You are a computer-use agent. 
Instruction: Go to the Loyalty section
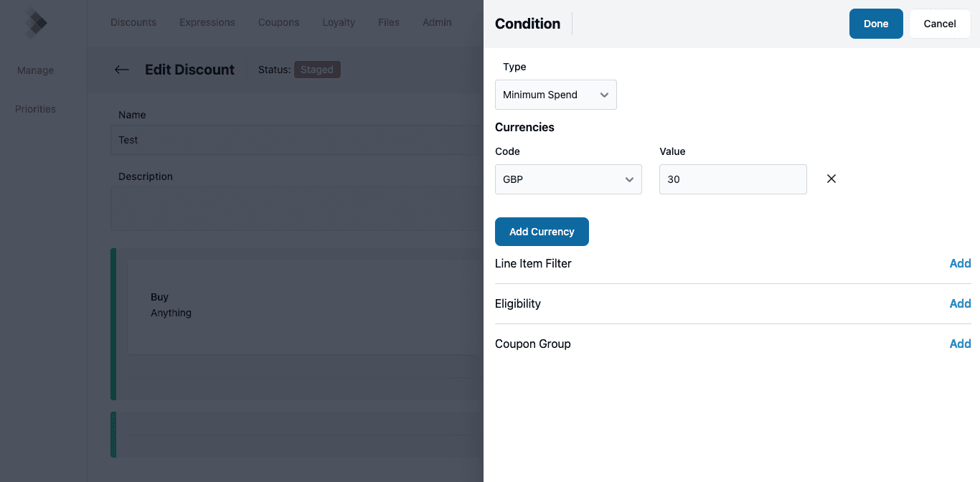(339, 22)
